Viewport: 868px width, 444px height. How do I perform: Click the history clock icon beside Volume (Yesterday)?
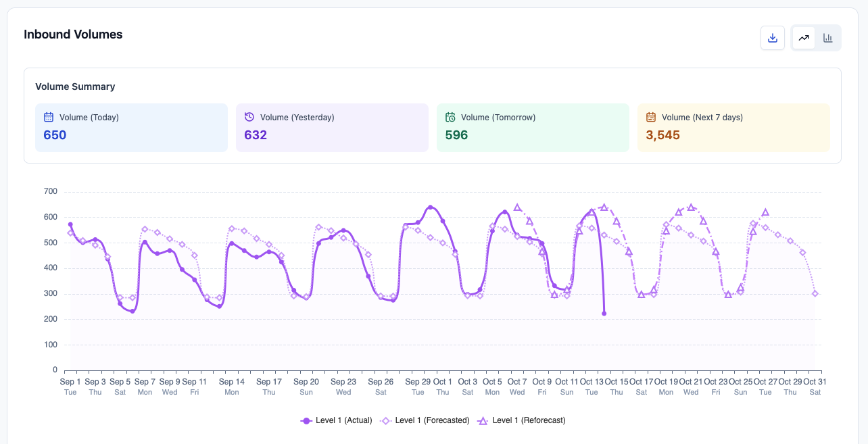(249, 117)
